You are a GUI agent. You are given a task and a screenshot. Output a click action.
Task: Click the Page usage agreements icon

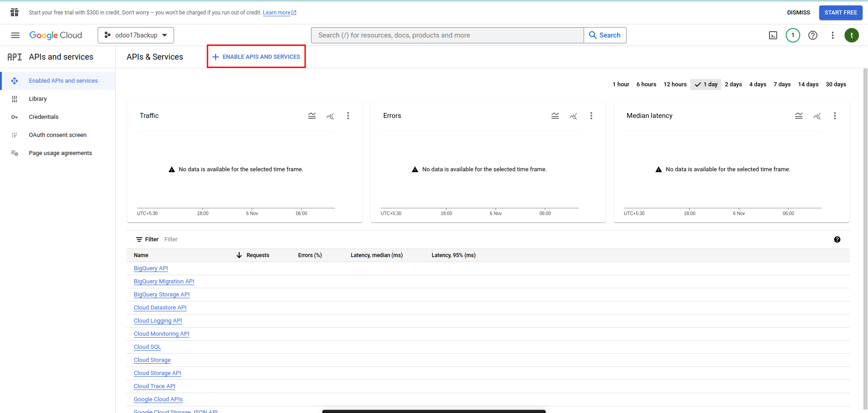click(x=14, y=153)
